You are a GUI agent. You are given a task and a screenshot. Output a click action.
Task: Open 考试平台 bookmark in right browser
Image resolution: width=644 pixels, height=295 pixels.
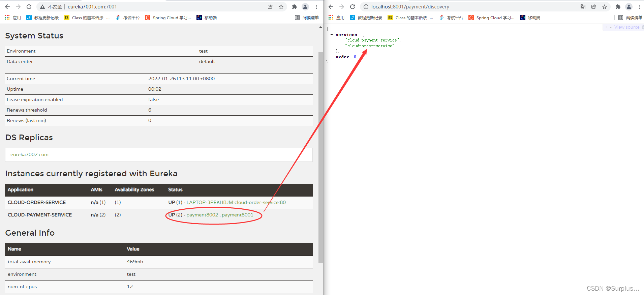[x=451, y=18]
